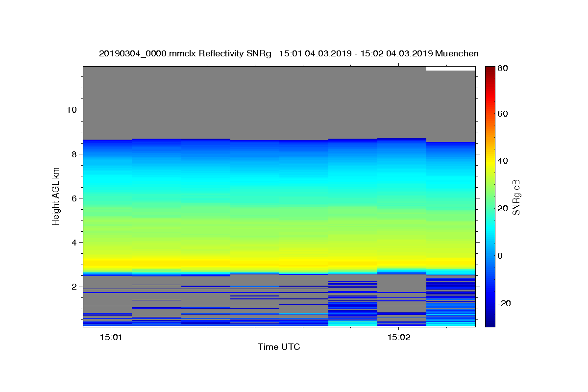
Task: Click the 0 label on the colorbar
Action: coord(500,256)
